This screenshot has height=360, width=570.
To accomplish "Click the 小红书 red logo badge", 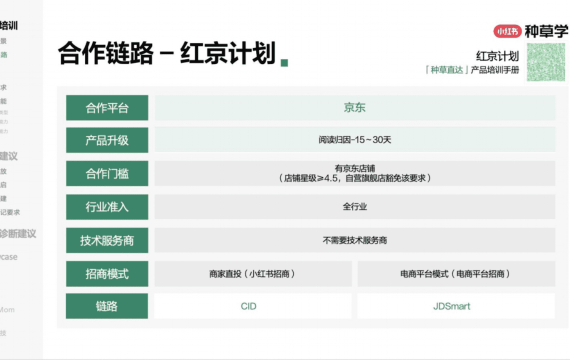I will [507, 32].
